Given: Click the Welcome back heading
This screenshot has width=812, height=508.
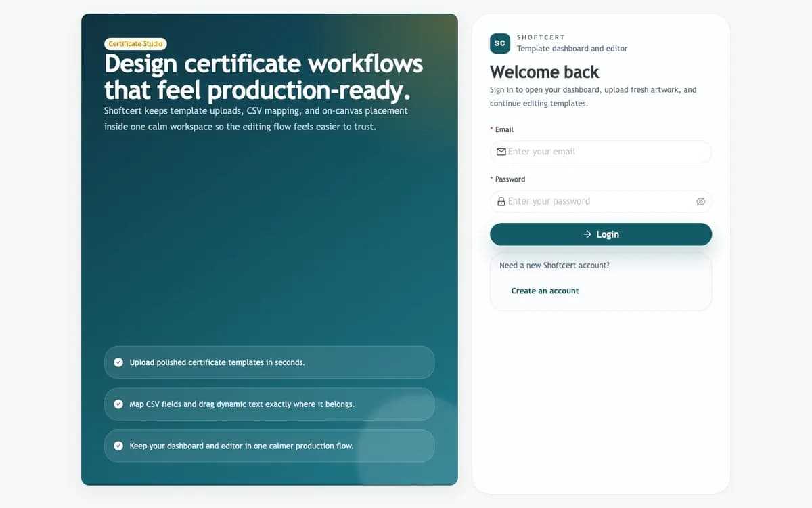Looking at the screenshot, I should pos(545,72).
